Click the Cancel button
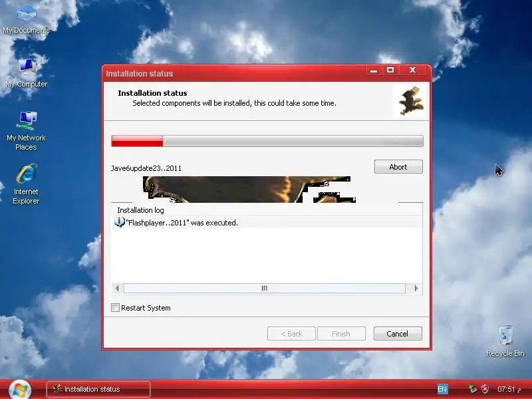Viewport: 532px width, 399px height. pos(398,334)
